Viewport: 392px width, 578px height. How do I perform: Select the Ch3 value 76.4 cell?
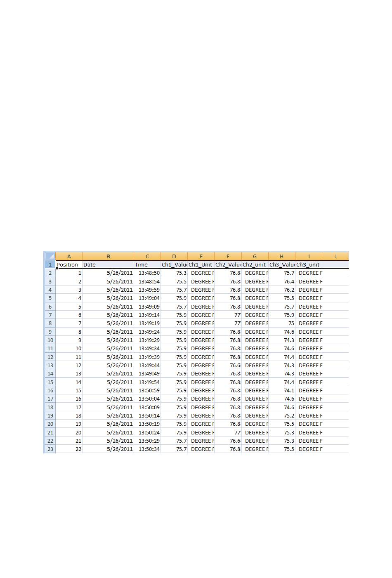pyautogui.click(x=282, y=281)
